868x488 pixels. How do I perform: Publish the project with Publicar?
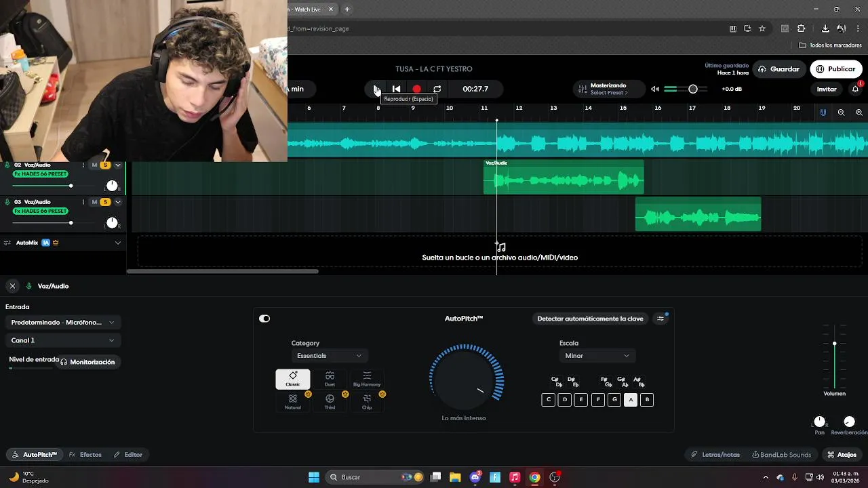[x=836, y=69]
